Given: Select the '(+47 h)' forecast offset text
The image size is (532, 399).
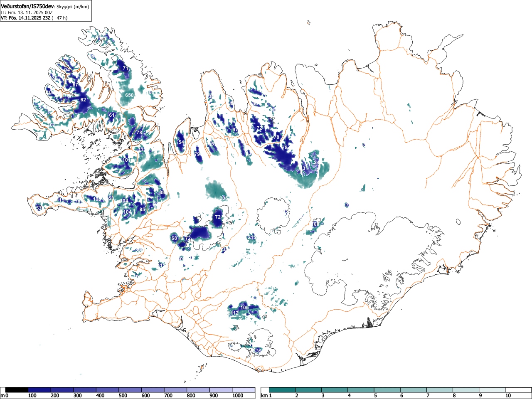Looking at the screenshot, I should coord(59,18).
